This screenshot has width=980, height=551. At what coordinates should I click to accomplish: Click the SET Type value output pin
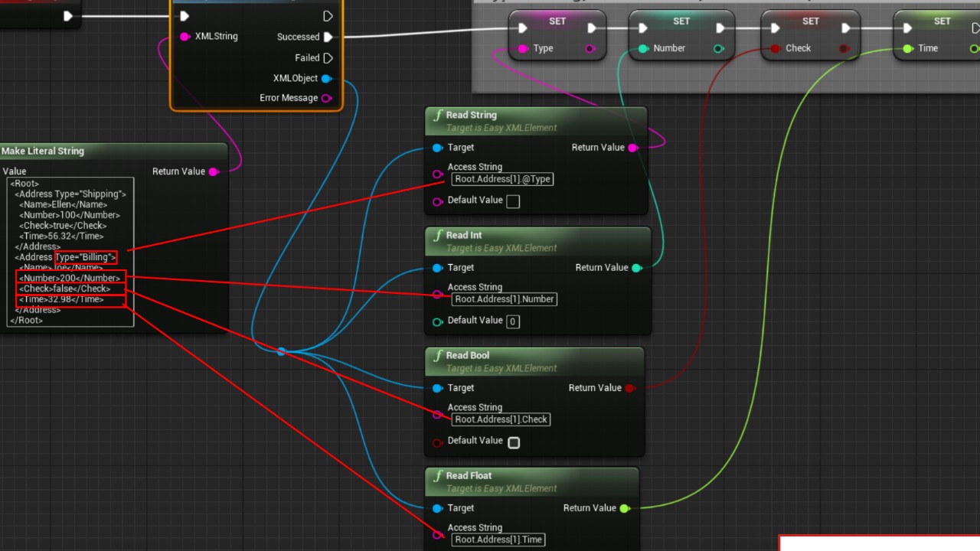[590, 48]
